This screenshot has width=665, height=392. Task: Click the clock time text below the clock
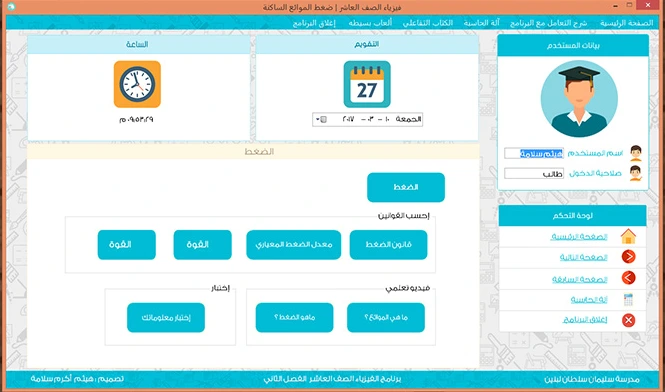(136, 120)
